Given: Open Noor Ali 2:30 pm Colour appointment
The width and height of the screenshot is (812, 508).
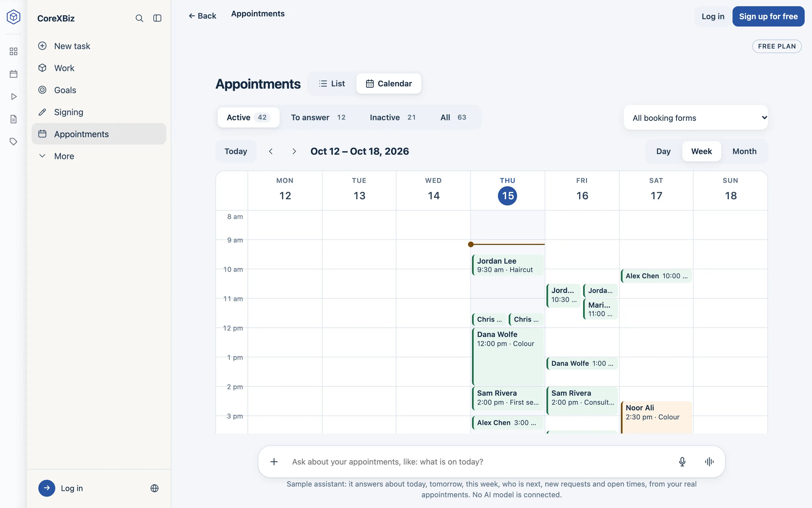Looking at the screenshot, I should pyautogui.click(x=656, y=417).
